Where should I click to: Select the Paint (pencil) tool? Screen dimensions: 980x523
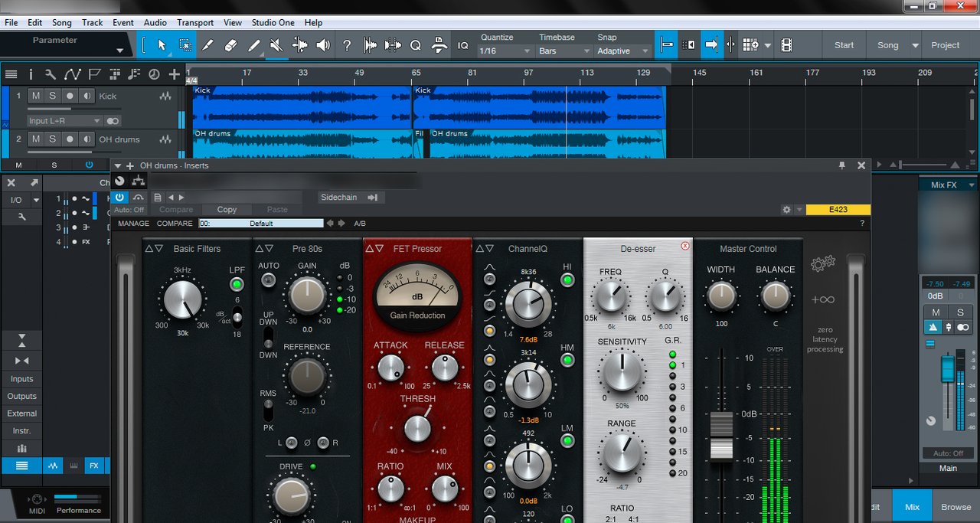pyautogui.click(x=254, y=45)
